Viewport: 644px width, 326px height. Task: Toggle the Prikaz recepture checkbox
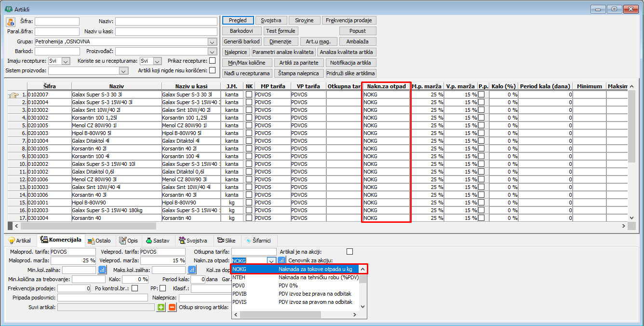pyautogui.click(x=212, y=61)
